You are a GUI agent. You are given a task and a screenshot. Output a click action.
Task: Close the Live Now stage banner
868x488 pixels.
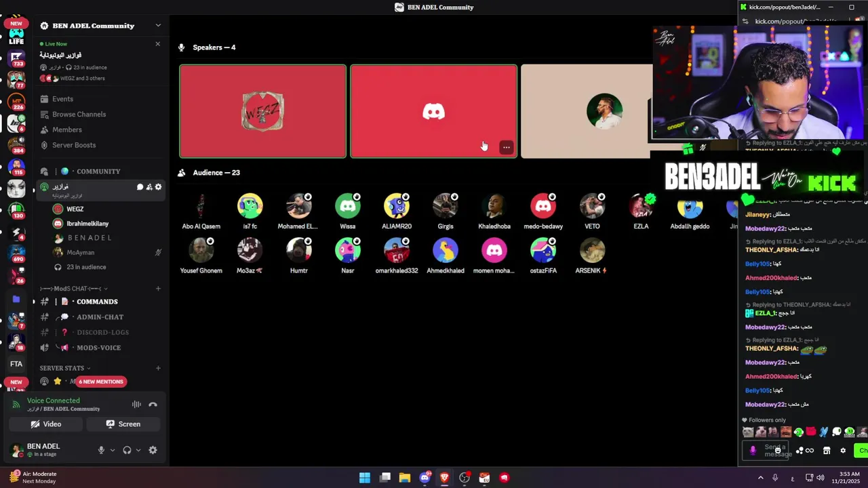click(x=158, y=44)
